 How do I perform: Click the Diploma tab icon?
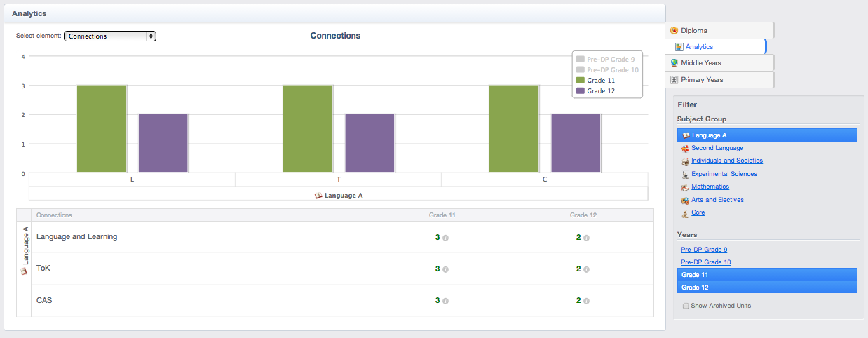click(674, 30)
